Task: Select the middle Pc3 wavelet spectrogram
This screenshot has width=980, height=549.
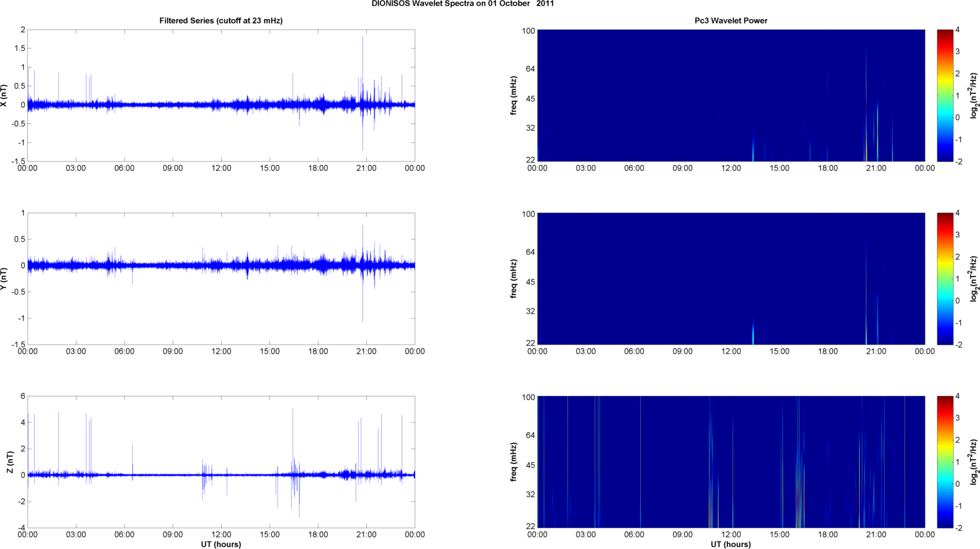Action: [x=731, y=278]
